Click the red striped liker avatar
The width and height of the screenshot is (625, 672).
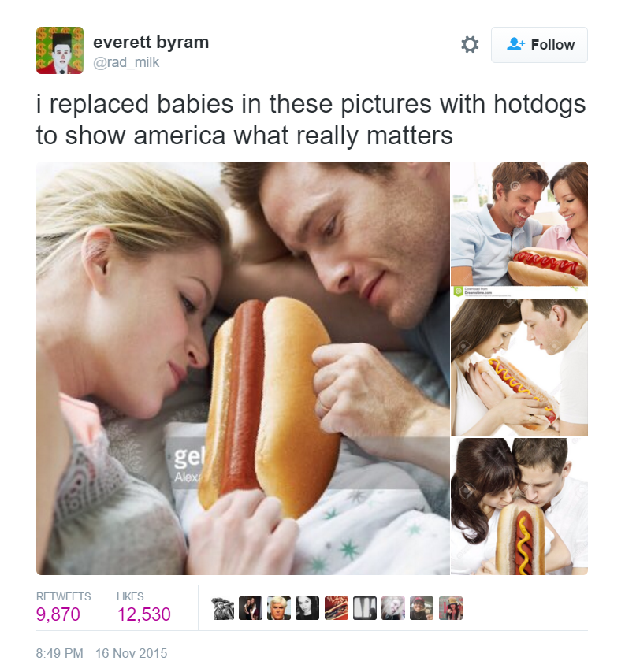[337, 608]
